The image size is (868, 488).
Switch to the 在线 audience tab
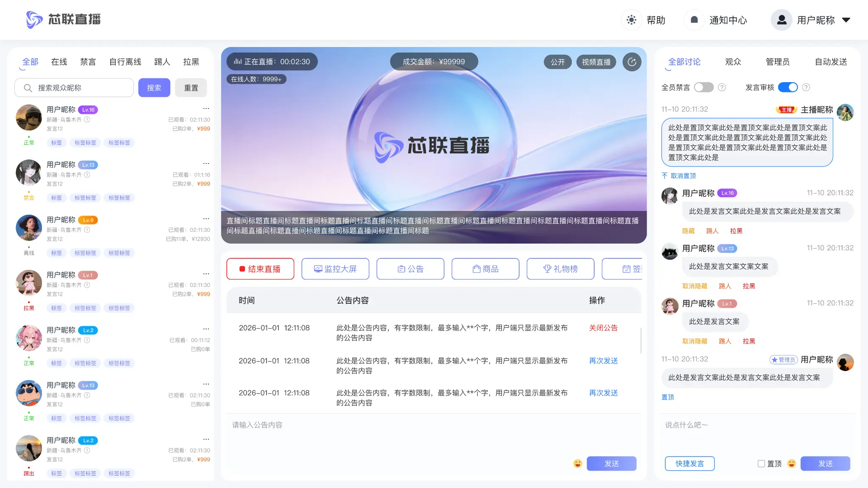[59, 62]
